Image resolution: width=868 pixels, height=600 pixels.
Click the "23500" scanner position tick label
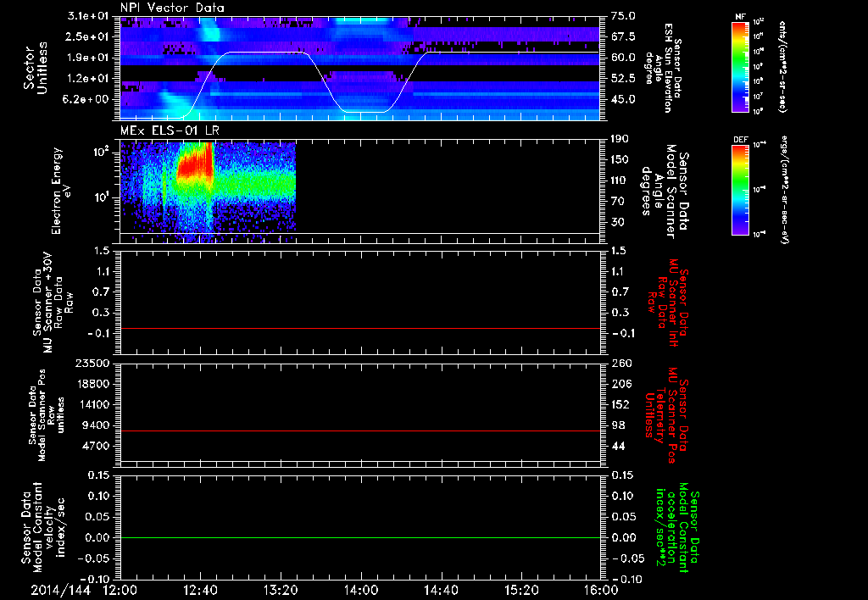point(93,363)
